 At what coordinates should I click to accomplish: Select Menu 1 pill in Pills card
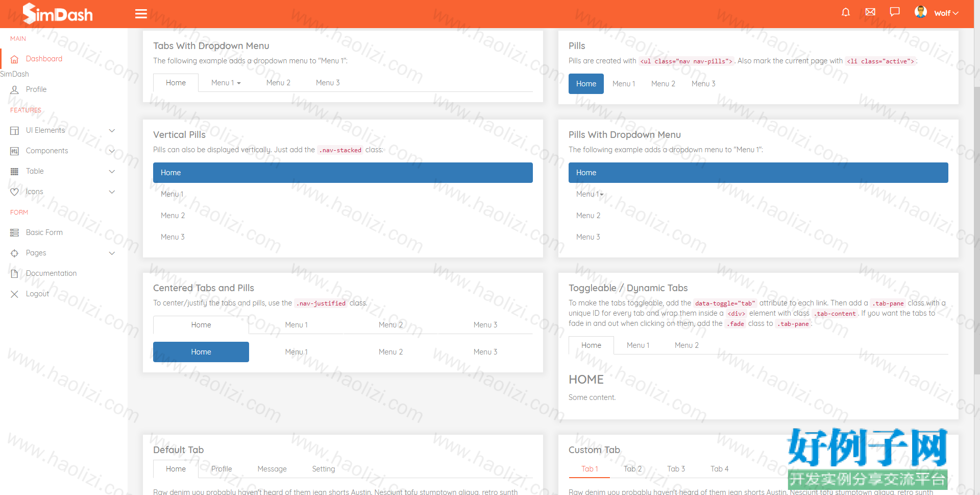coord(624,84)
